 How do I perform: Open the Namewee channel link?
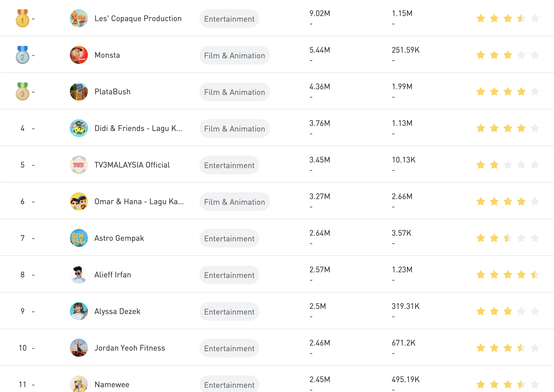(112, 385)
